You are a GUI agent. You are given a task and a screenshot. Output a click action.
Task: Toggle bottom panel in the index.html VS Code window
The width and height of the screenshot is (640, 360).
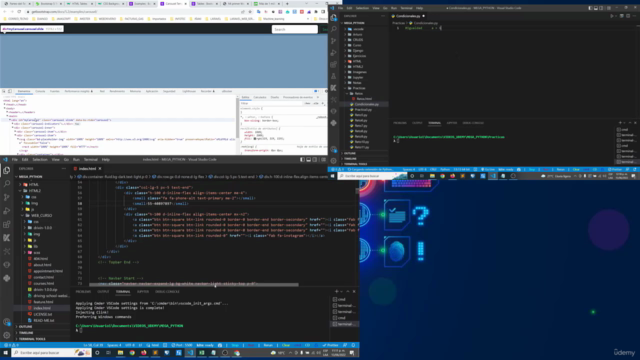tap(309, 160)
